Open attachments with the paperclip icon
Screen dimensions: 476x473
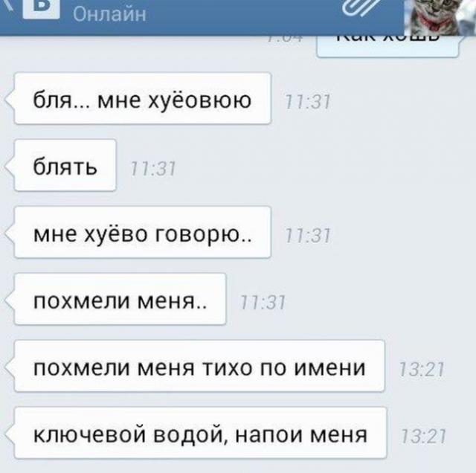click(361, 8)
